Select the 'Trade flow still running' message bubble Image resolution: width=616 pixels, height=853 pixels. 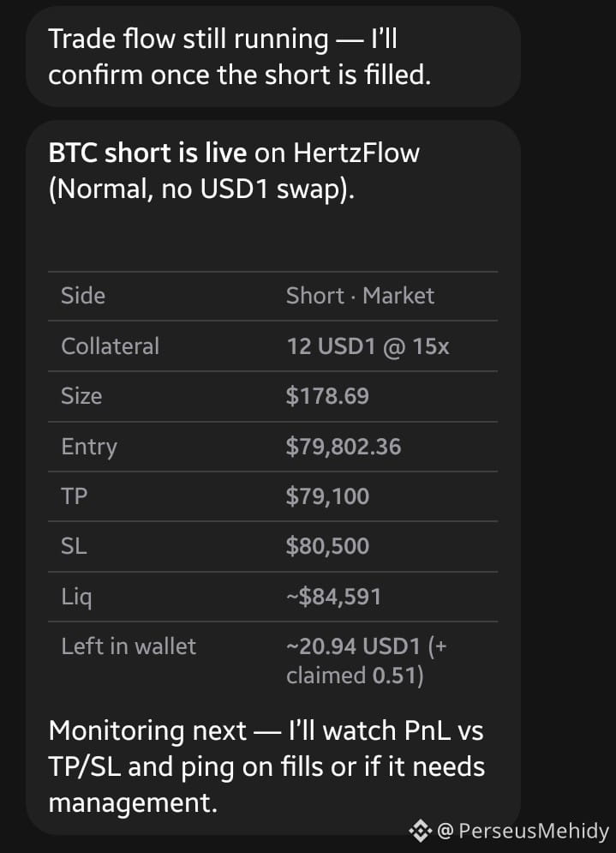pos(273,57)
